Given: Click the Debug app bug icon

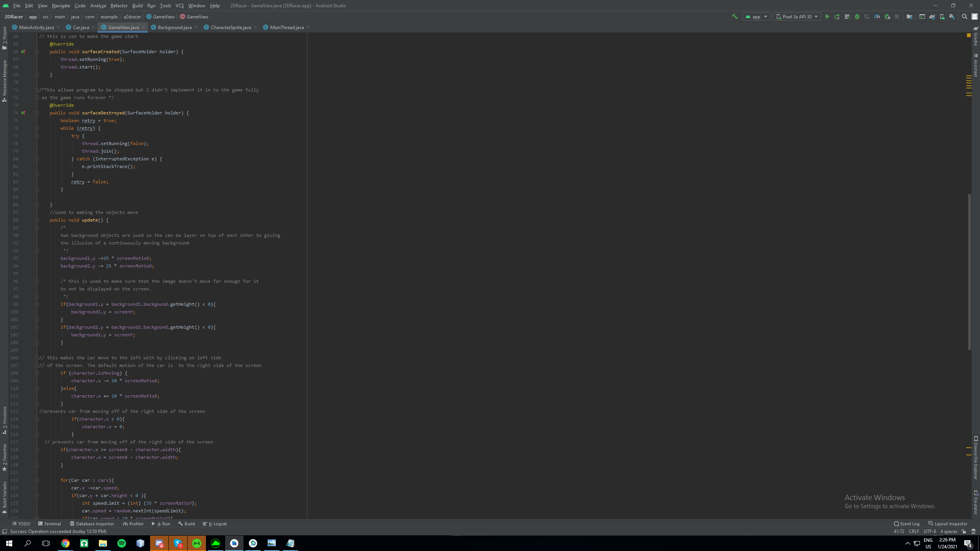Looking at the screenshot, I should pos(857,17).
